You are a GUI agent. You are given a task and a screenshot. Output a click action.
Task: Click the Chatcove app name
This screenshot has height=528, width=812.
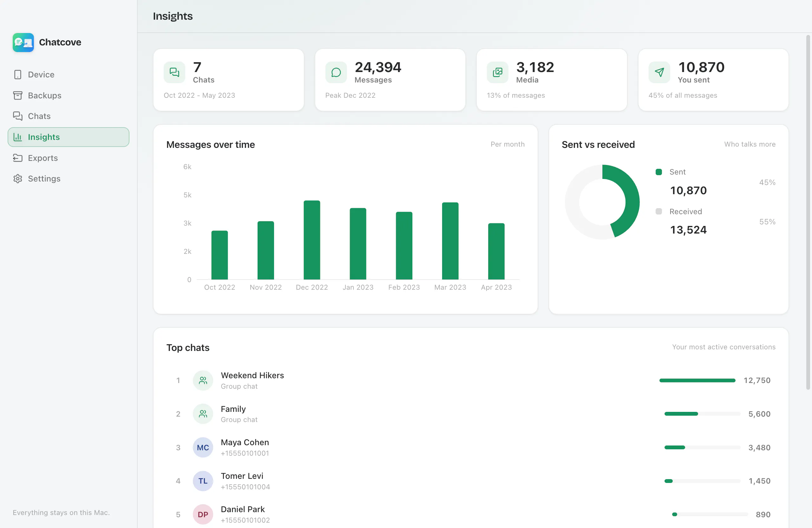coord(60,42)
